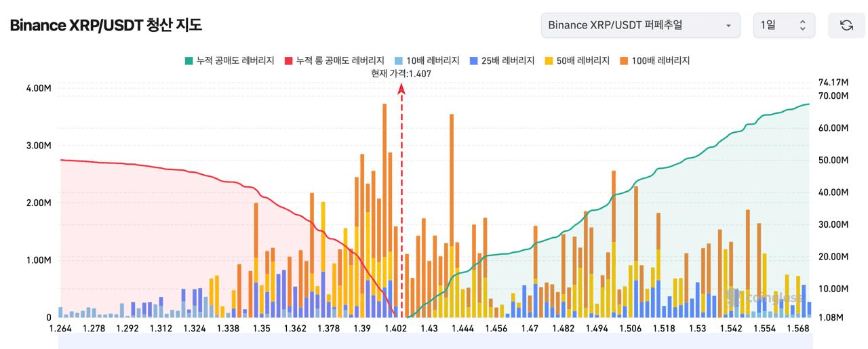Image resolution: width=868 pixels, height=349 pixels.
Task: Click the chart zoom range bar below axis
Action: pos(434,341)
